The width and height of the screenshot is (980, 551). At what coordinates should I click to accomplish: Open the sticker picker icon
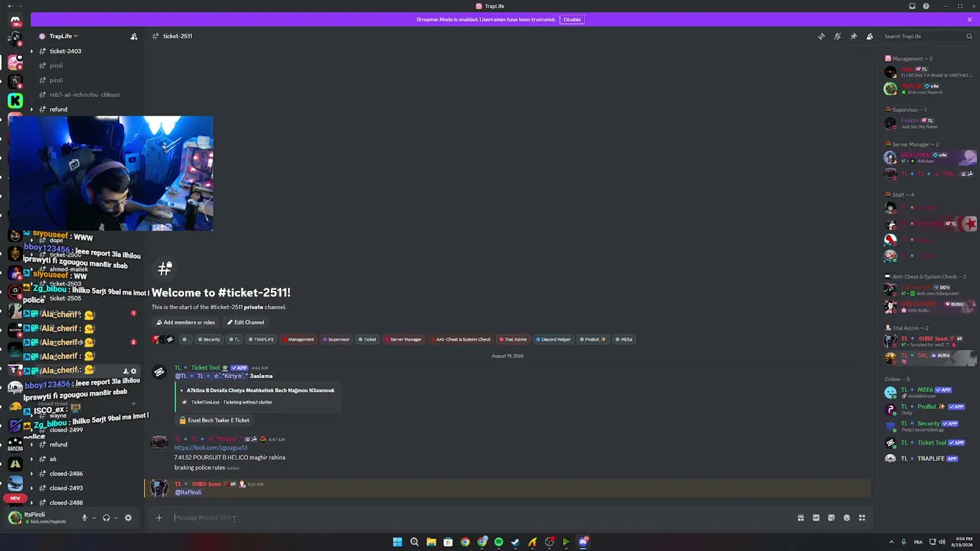[831, 518]
